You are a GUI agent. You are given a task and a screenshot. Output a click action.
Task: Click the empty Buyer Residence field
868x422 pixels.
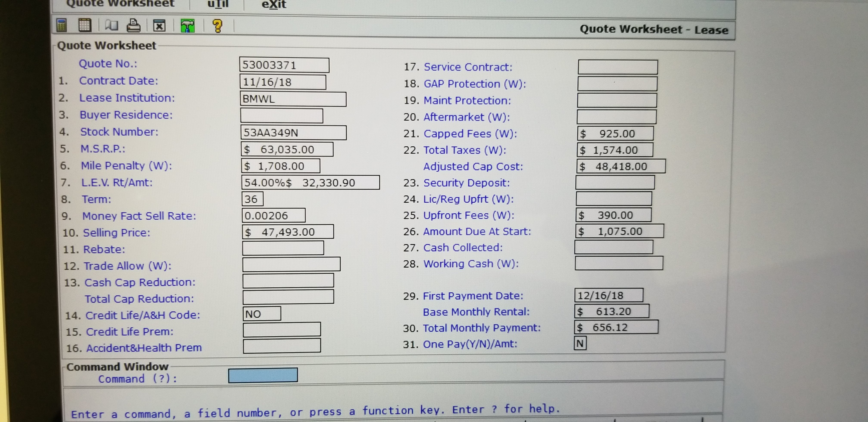click(281, 116)
